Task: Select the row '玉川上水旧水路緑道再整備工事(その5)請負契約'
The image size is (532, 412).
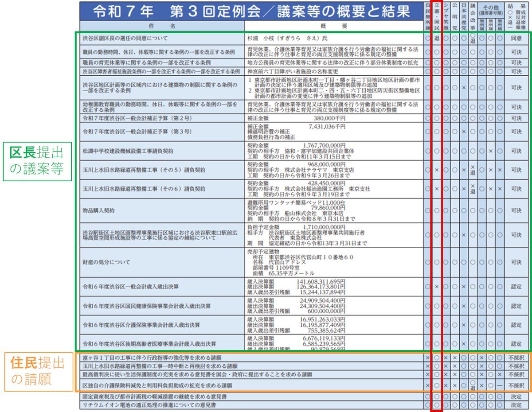Action: coord(304,170)
